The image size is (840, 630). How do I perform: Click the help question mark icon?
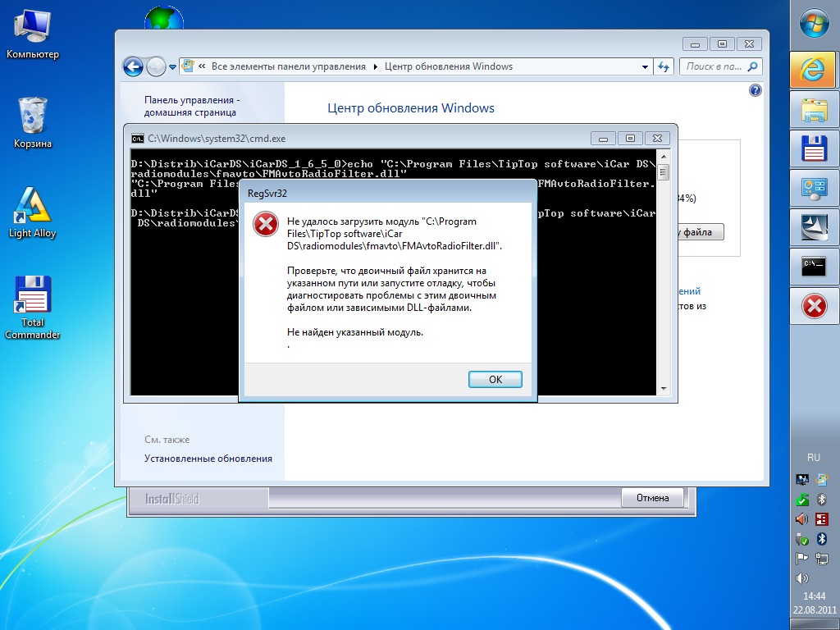(x=756, y=90)
